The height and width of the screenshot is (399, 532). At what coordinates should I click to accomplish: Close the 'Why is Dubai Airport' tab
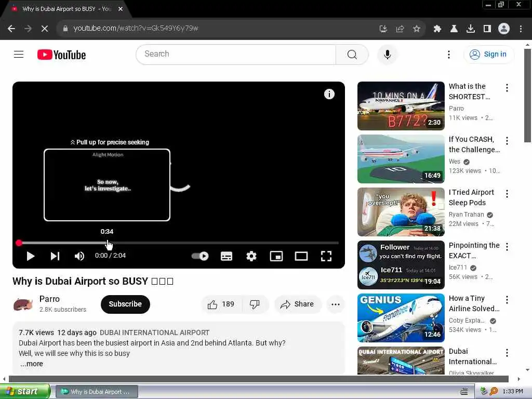[x=121, y=9]
